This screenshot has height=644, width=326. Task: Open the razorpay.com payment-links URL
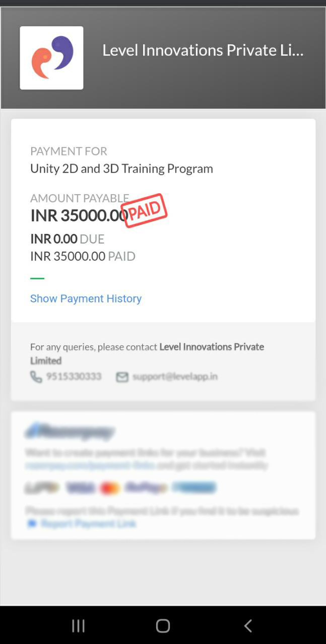[x=90, y=465]
